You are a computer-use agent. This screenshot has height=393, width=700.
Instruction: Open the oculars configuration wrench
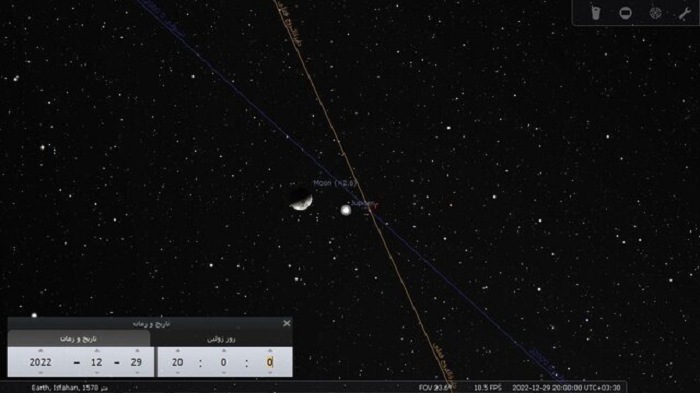(x=684, y=13)
